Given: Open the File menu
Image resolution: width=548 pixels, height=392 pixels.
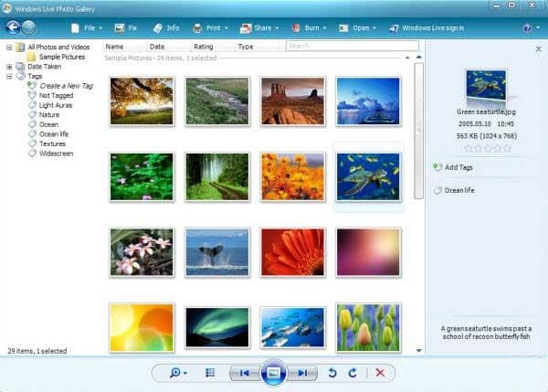Looking at the screenshot, I should point(87,28).
